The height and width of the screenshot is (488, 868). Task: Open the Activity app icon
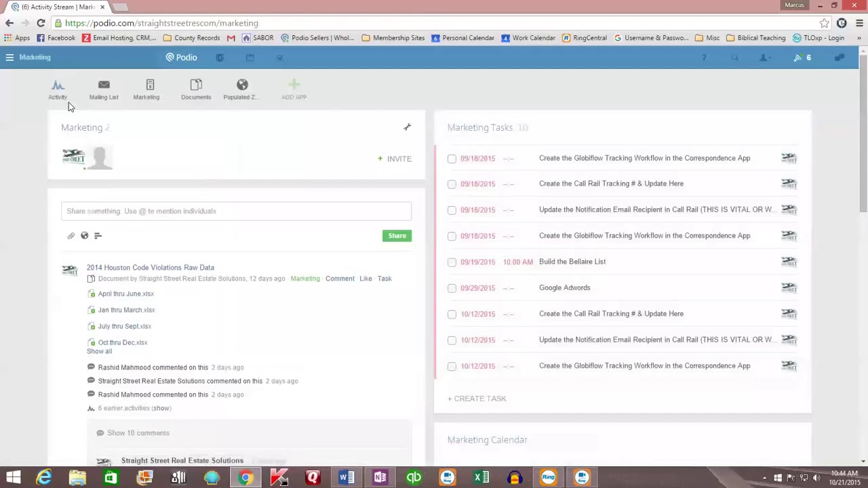[x=58, y=89]
